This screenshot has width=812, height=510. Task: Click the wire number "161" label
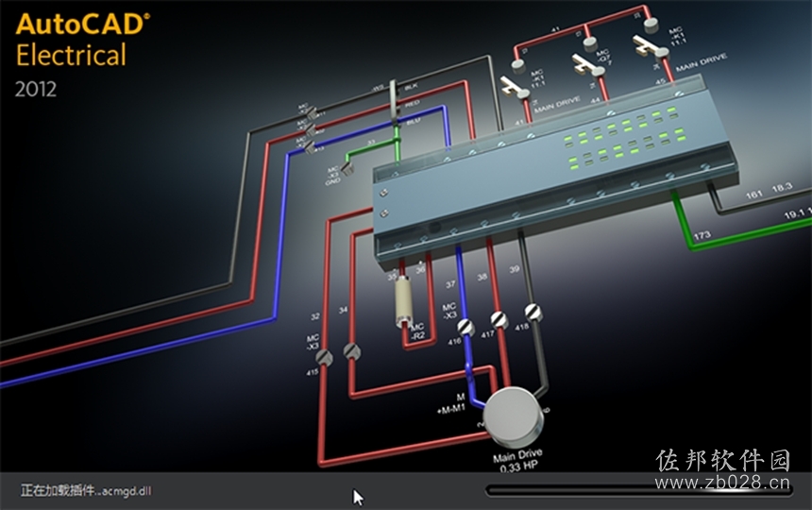pyautogui.click(x=754, y=195)
